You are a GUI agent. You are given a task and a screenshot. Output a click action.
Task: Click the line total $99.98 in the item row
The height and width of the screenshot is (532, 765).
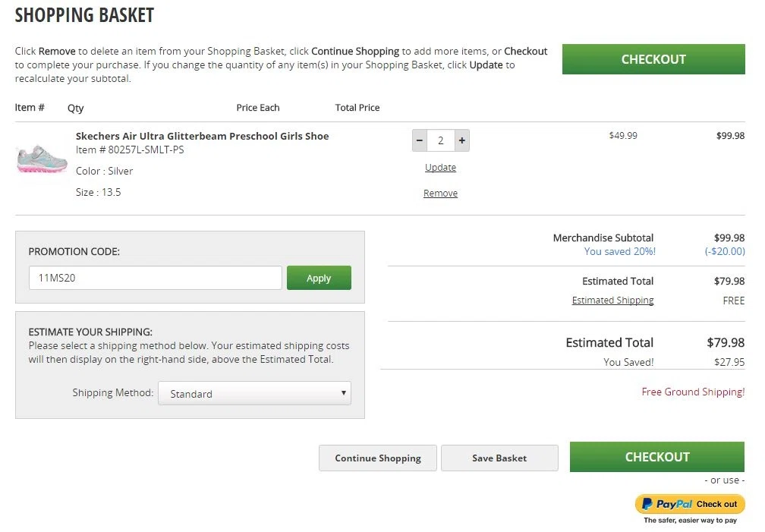pos(730,136)
